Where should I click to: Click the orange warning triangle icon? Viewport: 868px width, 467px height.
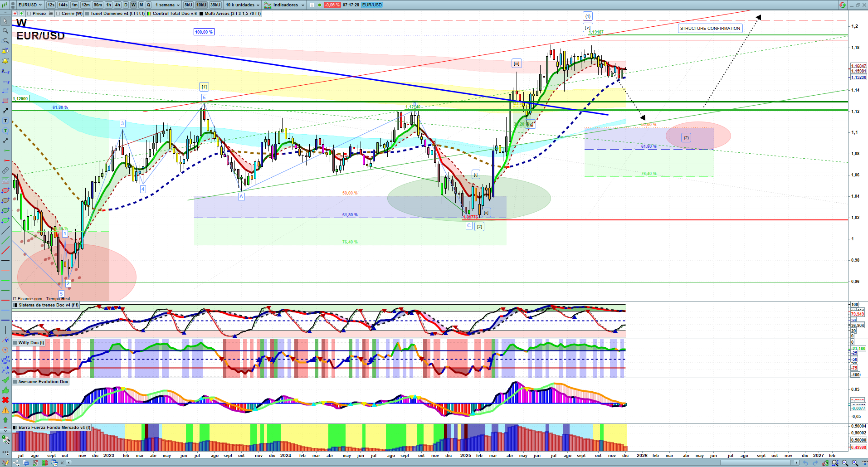pos(5,410)
